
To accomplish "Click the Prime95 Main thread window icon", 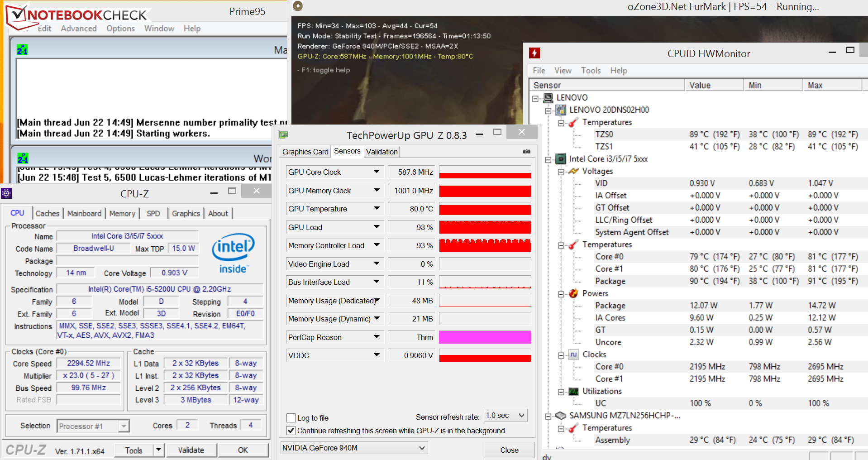I will pyautogui.click(x=22, y=49).
